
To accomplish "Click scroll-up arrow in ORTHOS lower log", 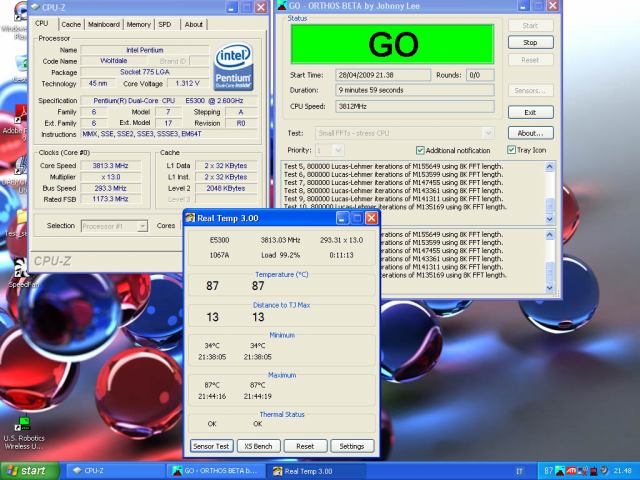I will 550,235.
